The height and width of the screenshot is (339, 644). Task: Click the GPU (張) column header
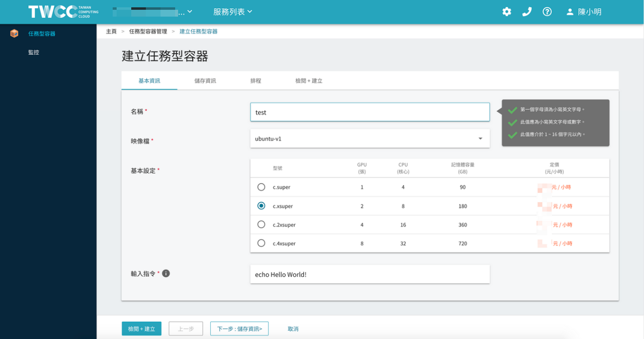(362, 168)
